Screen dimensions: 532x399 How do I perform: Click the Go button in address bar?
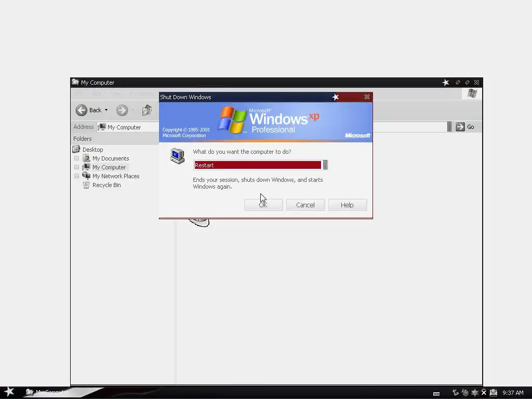click(465, 127)
